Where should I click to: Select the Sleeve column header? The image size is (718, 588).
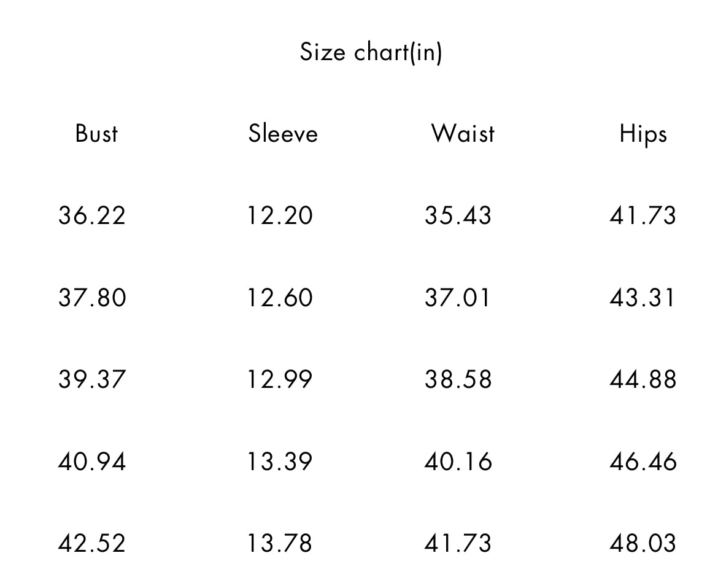point(283,134)
